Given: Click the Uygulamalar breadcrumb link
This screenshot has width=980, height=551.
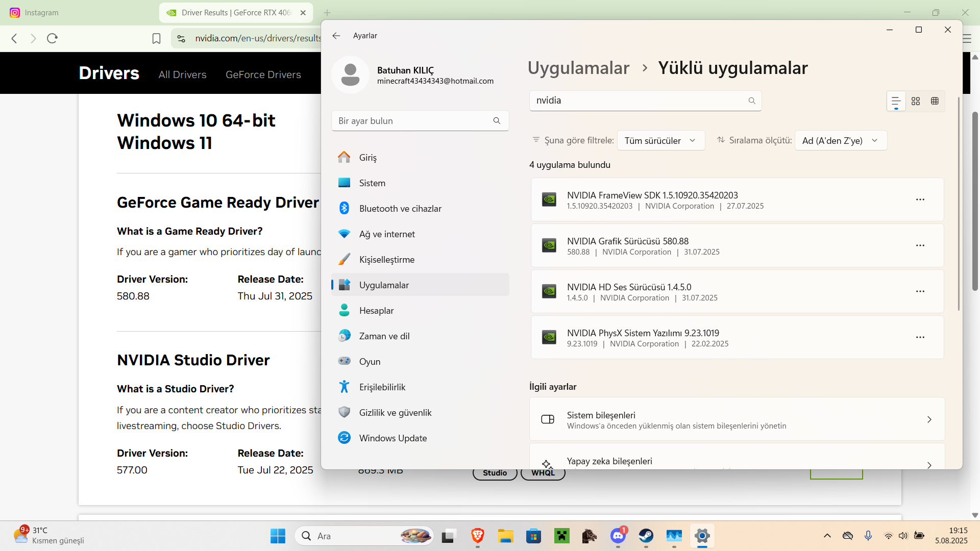Looking at the screenshot, I should (578, 68).
